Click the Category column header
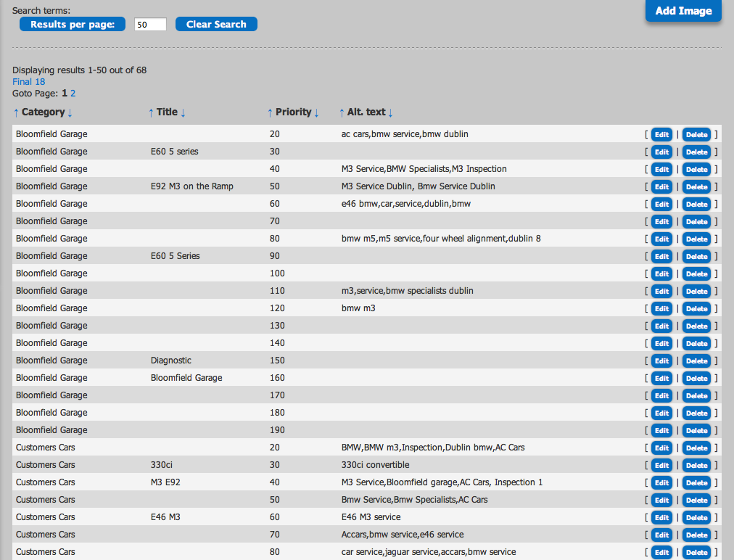 (43, 112)
